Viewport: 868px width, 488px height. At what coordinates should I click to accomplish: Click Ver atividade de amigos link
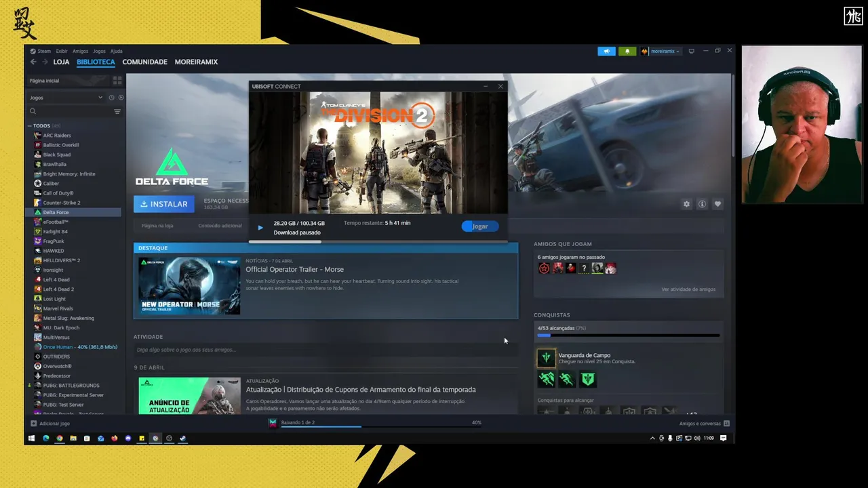(688, 289)
